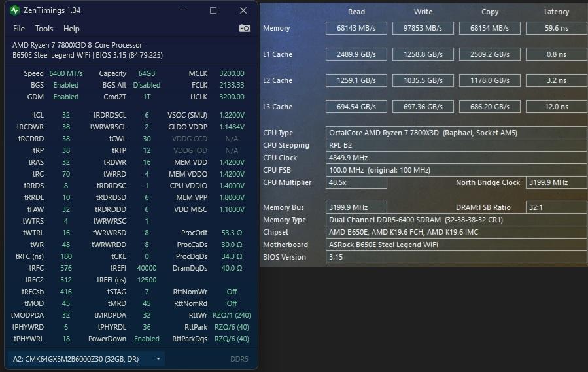Click the B650E Steel Legend WiFi BIOS line

[x=88, y=55]
